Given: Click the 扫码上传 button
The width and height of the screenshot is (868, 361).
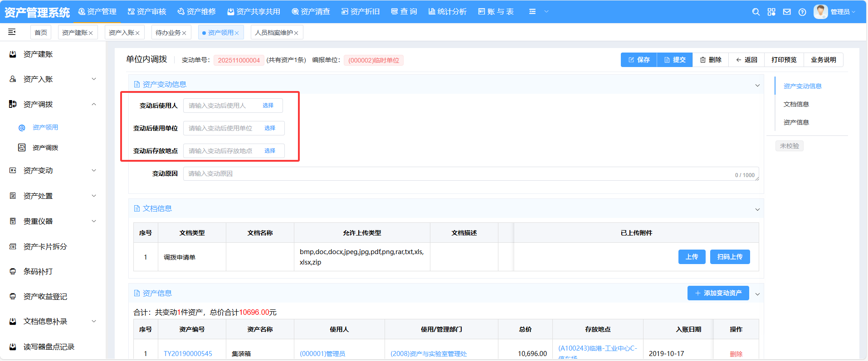Looking at the screenshot, I should point(730,257).
